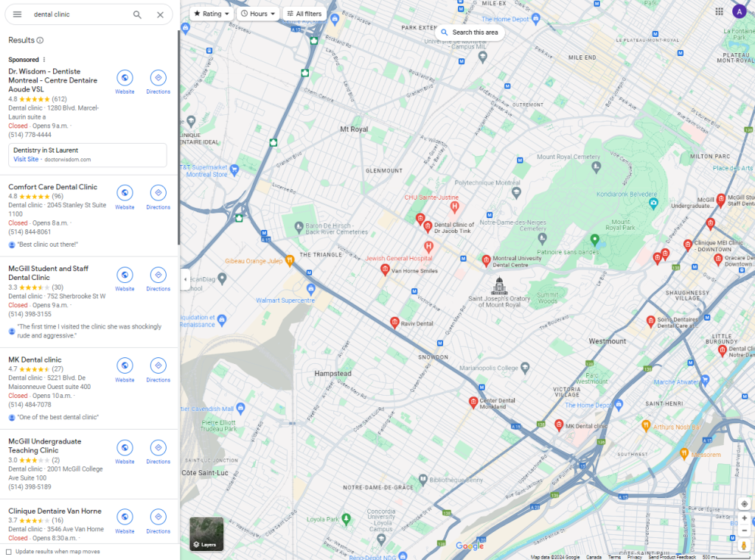This screenshot has height=560, width=755.
Task: Select the MK Dental clinic map marker
Action: (558, 423)
